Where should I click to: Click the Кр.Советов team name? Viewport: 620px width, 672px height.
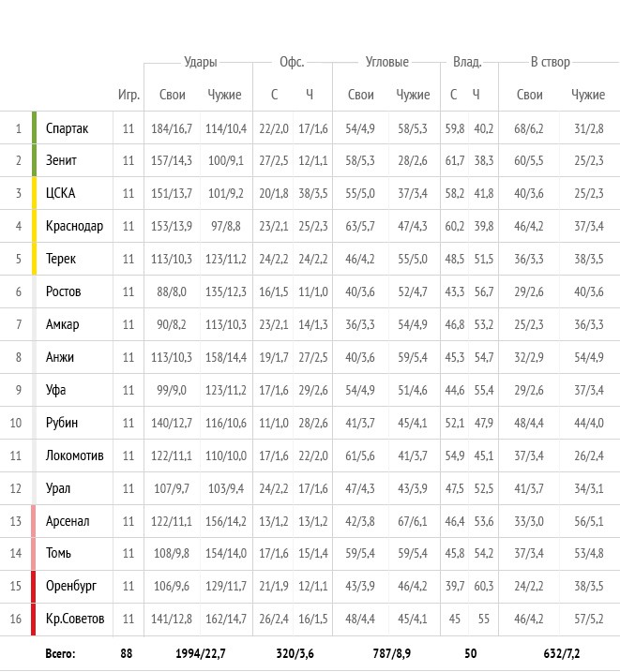[75, 619]
